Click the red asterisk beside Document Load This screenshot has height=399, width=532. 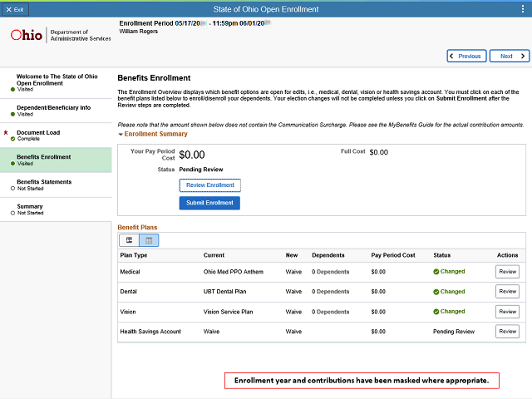pyautogui.click(x=6, y=133)
